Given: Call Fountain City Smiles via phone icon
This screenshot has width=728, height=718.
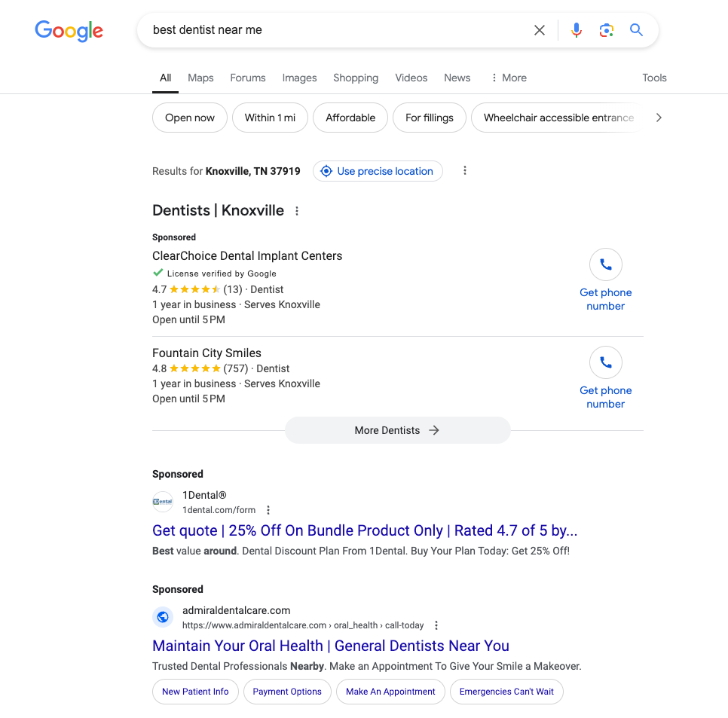Looking at the screenshot, I should [605, 362].
